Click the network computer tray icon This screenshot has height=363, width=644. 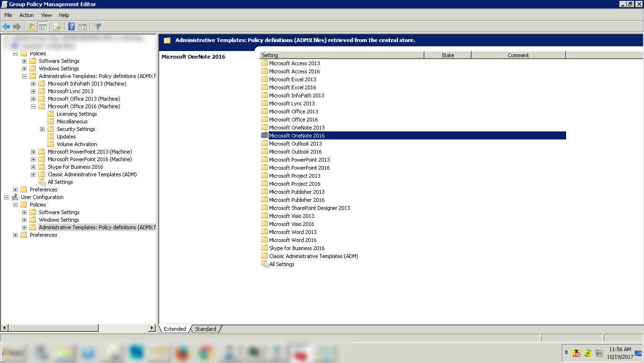(599, 353)
